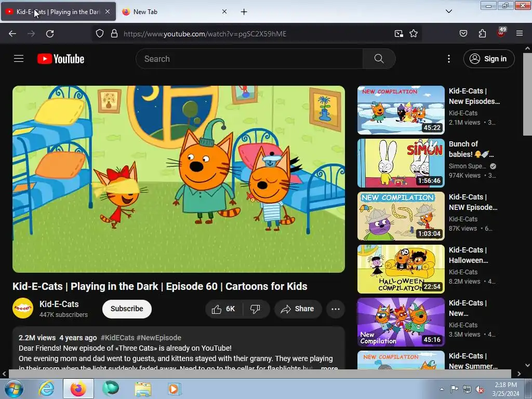Screen dimensions: 532x399
Task: Open the #NewEpisode hashtag link
Action: [x=158, y=338]
